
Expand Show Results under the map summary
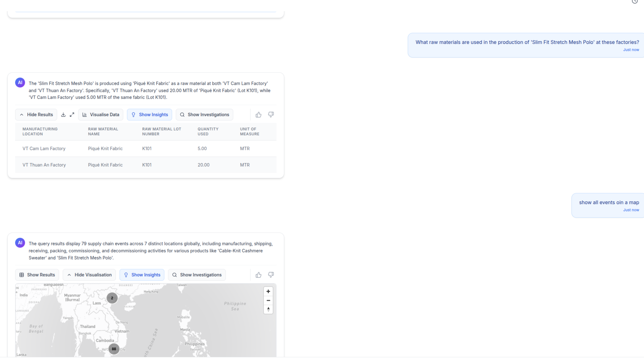click(x=37, y=275)
